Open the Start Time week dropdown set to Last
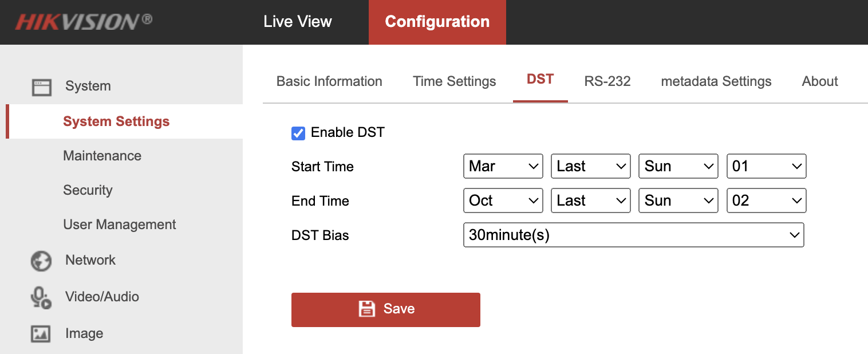 (x=590, y=167)
